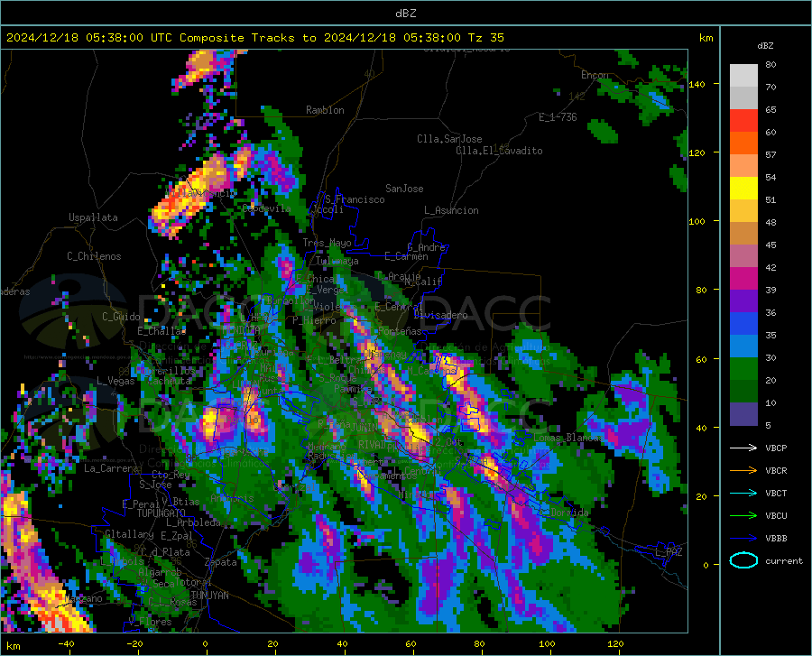Click the Capdevila map label
The height and width of the screenshot is (656, 812).
coord(266,208)
